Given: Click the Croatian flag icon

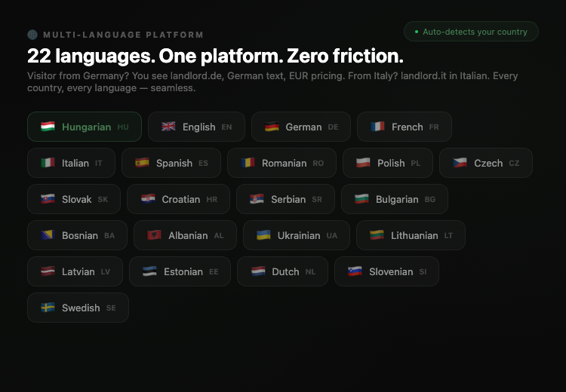Looking at the screenshot, I should pyautogui.click(x=148, y=199).
